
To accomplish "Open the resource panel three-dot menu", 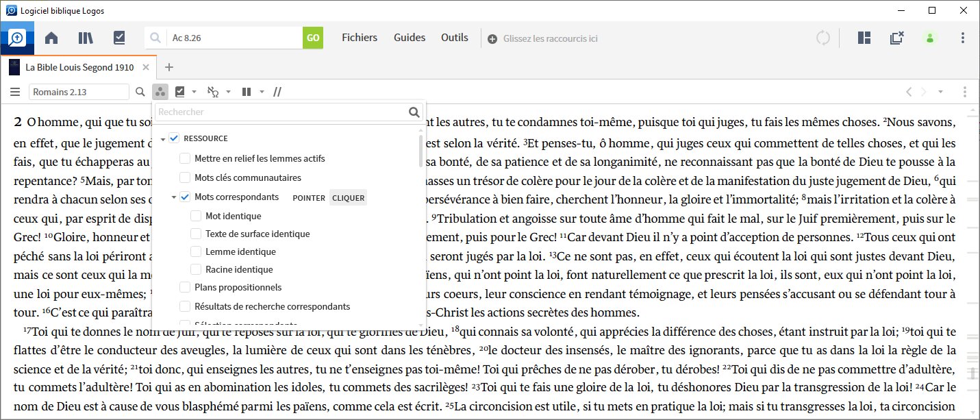I will click(964, 92).
